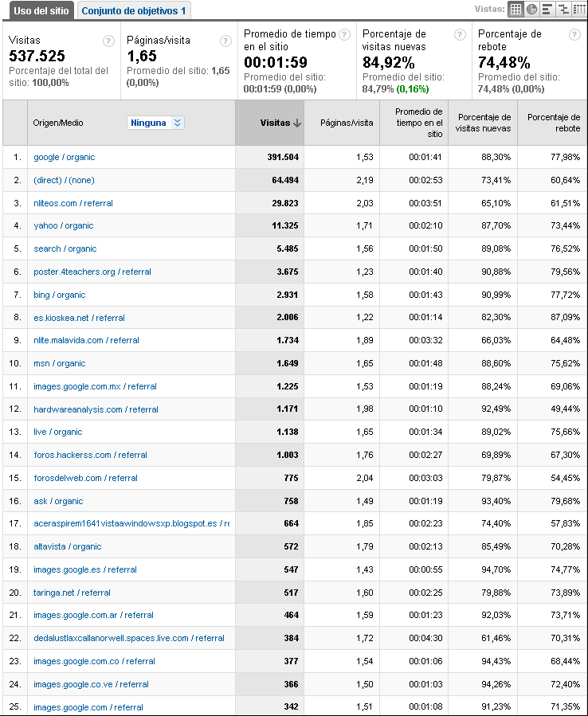
Task: Click the 2,19 pages per visit value
Action: coord(365,180)
